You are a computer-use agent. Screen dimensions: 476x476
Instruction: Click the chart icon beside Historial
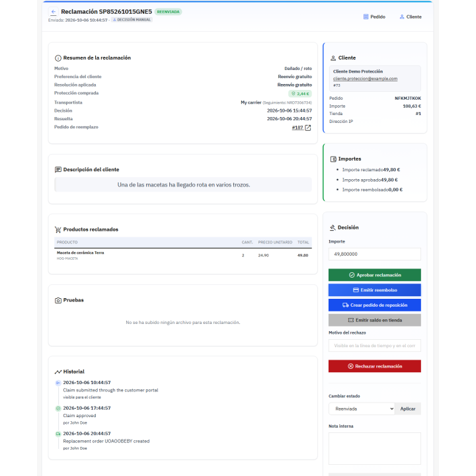(58, 372)
